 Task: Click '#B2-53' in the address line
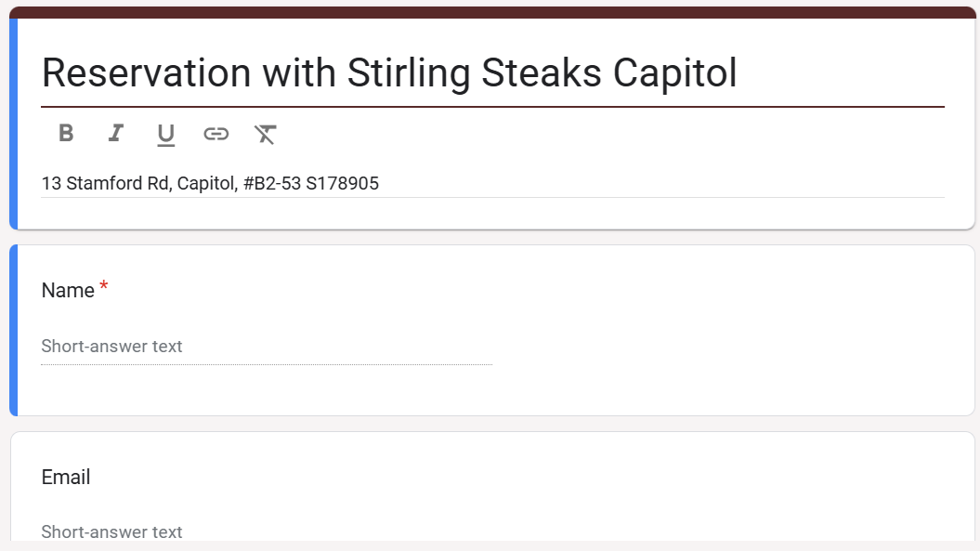pyautogui.click(x=272, y=183)
